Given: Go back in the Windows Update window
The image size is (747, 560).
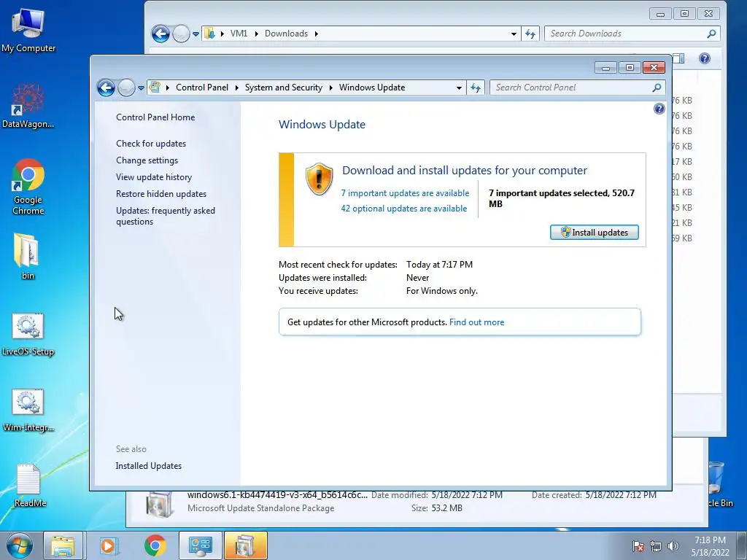Looking at the screenshot, I should coord(106,87).
